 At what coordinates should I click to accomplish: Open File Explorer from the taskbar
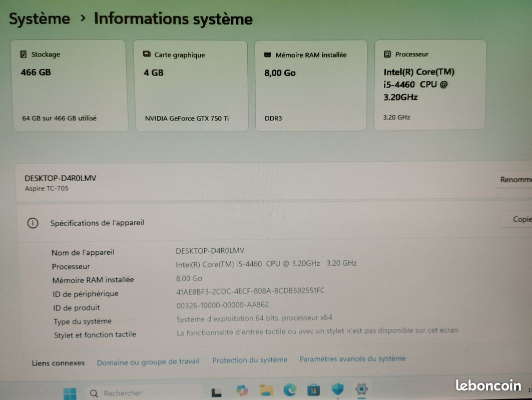pos(266,390)
